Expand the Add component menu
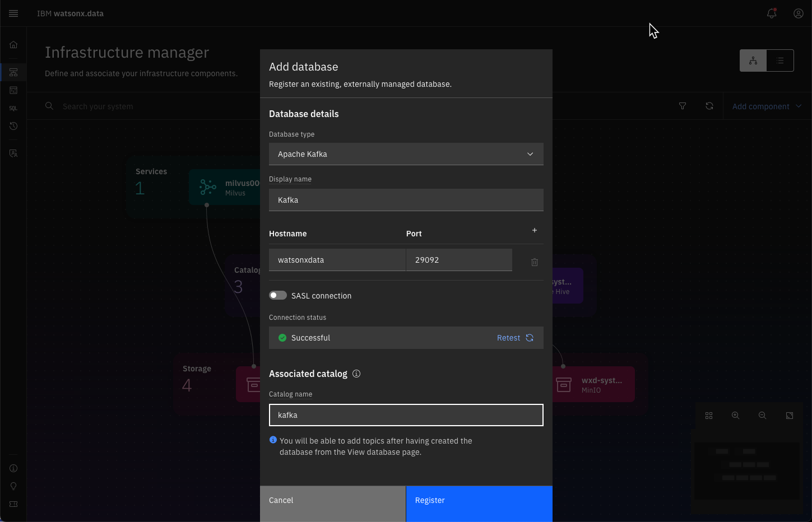The height and width of the screenshot is (522, 812). [x=767, y=106]
